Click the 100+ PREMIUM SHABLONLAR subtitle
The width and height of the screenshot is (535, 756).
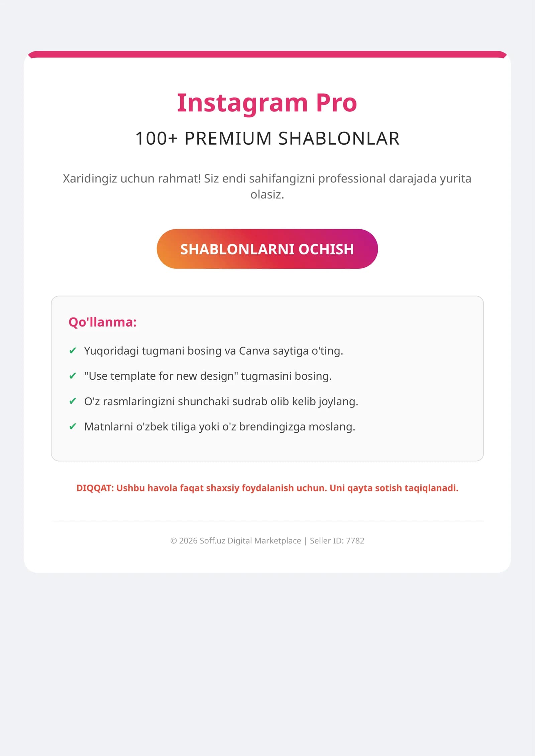point(267,138)
